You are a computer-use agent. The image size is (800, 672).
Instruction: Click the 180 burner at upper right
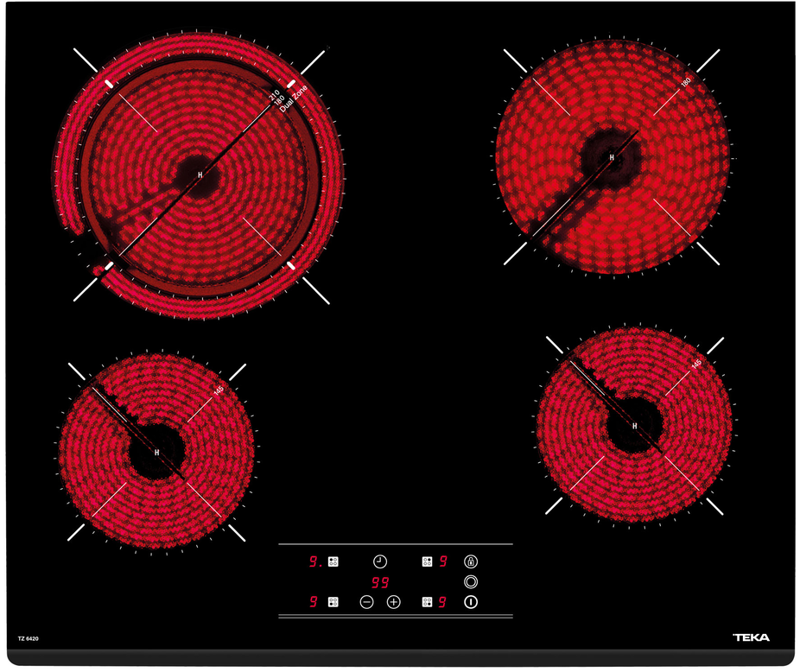coord(612,158)
